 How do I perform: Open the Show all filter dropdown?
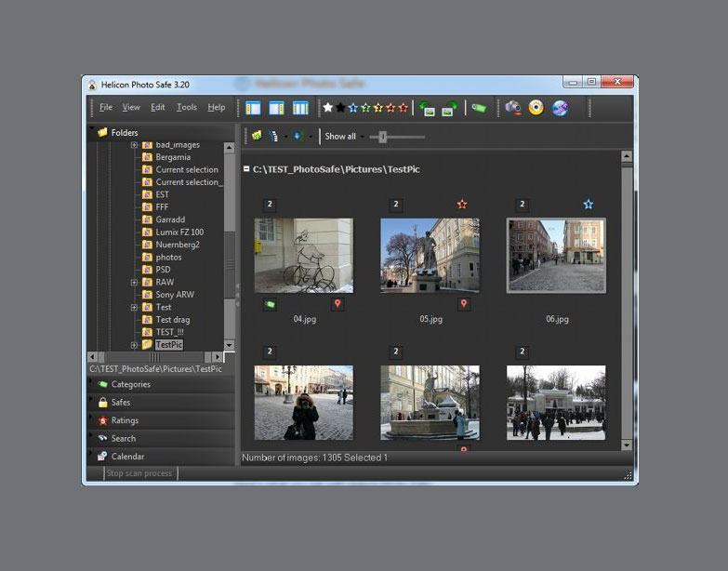pos(363,137)
